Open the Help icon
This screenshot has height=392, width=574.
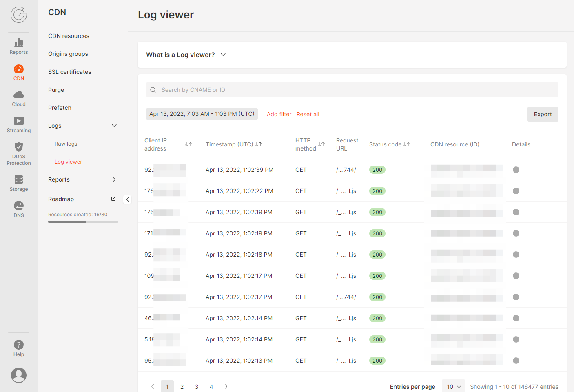pyautogui.click(x=19, y=348)
